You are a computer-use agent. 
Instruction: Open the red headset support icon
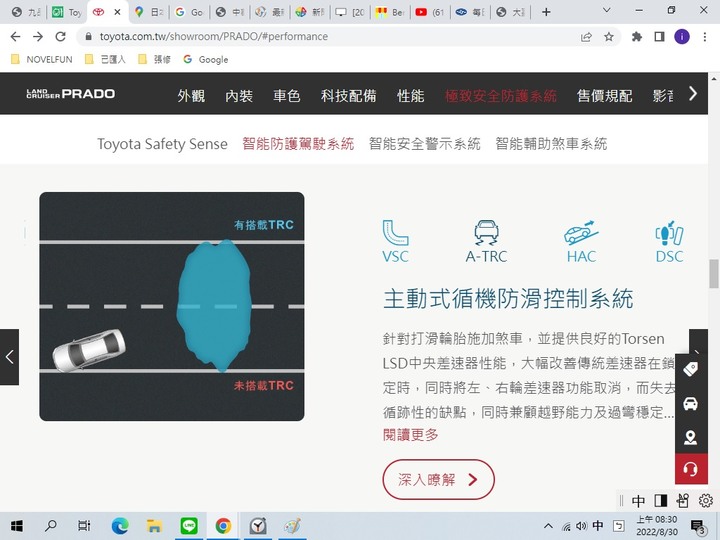[691, 469]
